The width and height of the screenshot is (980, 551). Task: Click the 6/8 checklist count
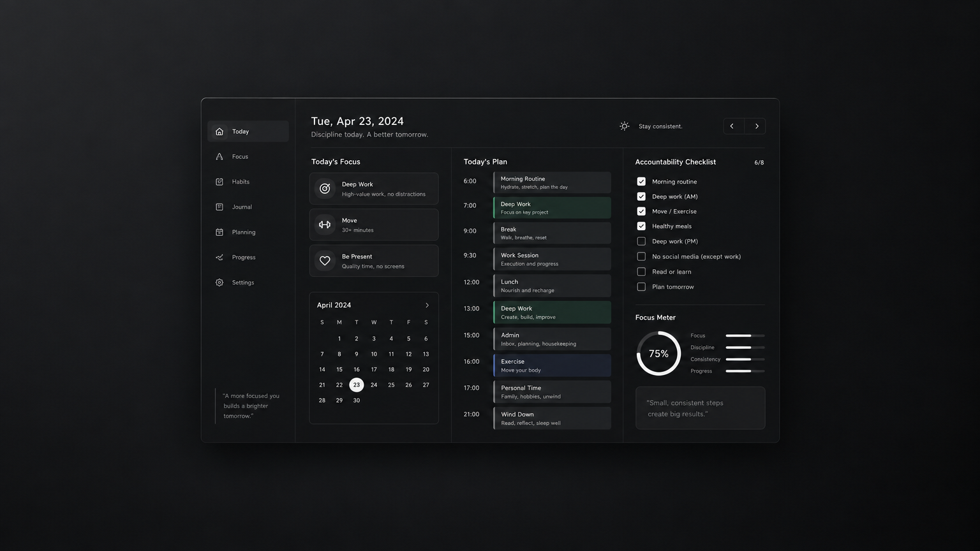click(759, 163)
